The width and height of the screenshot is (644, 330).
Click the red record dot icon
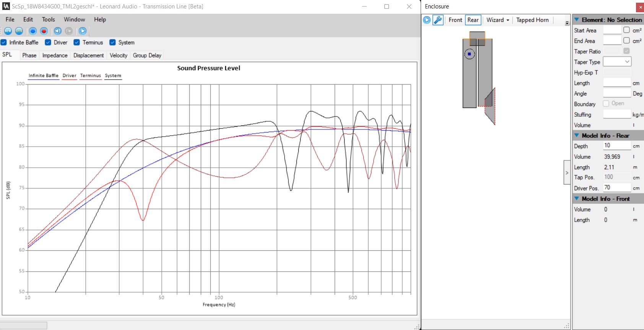pos(44,31)
